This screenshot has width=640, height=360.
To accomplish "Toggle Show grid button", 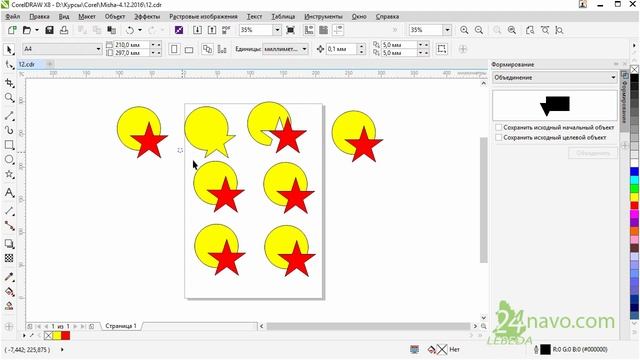I will pyautogui.click(x=324, y=30).
